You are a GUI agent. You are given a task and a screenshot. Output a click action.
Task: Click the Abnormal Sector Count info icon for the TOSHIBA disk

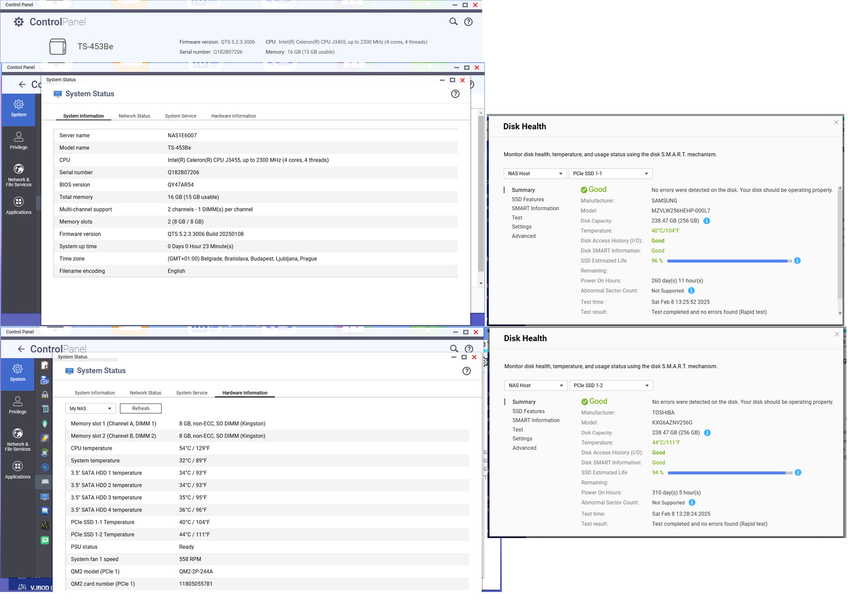point(692,503)
